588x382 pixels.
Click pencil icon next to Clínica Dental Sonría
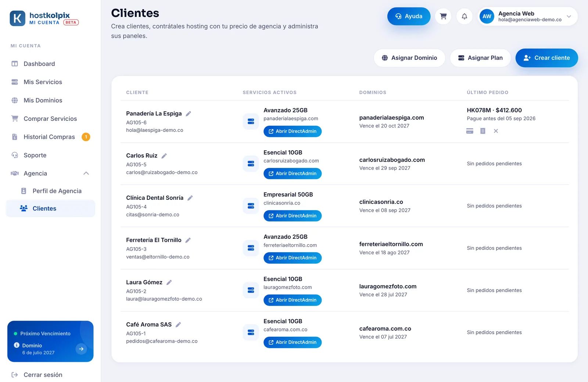coord(190,198)
